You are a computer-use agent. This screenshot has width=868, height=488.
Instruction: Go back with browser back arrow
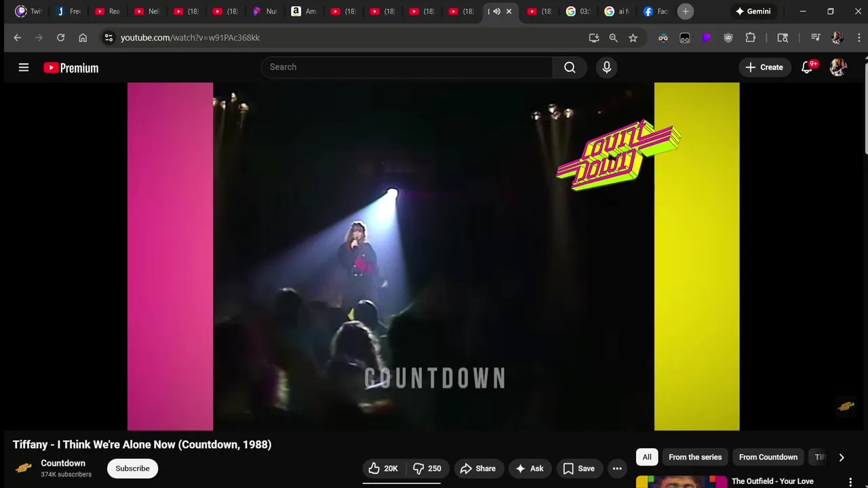coord(18,38)
